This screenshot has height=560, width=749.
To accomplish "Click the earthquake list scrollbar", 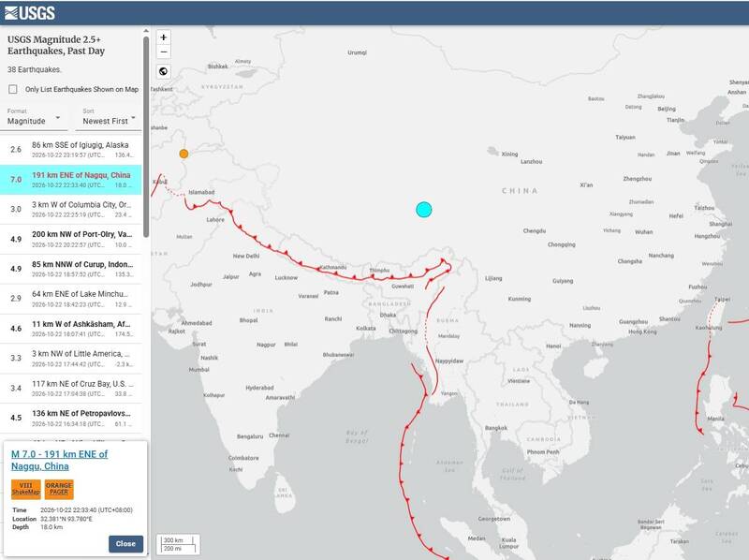I will pyautogui.click(x=146, y=136).
